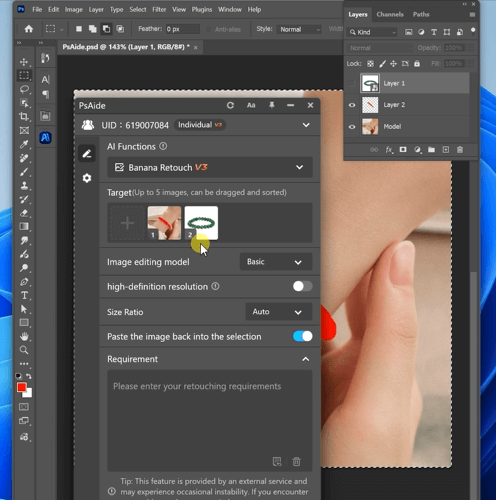Select the Crop tool
Screen dimensions: 496x500
click(x=24, y=116)
